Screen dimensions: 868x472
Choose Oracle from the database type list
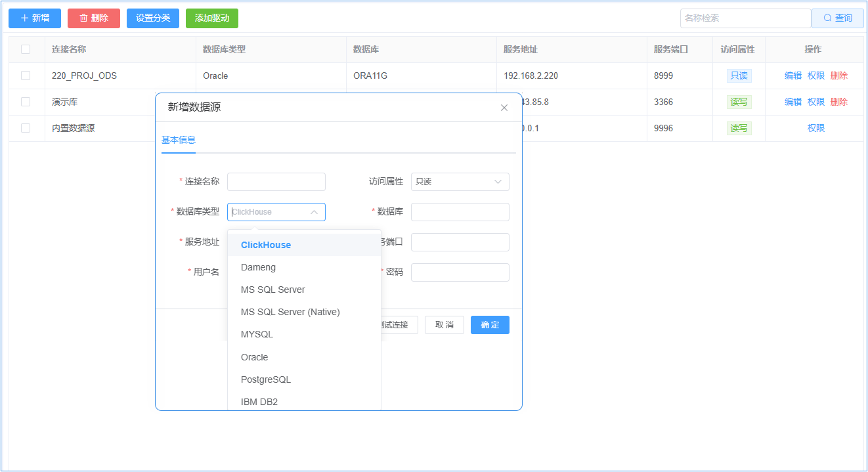tap(304, 357)
